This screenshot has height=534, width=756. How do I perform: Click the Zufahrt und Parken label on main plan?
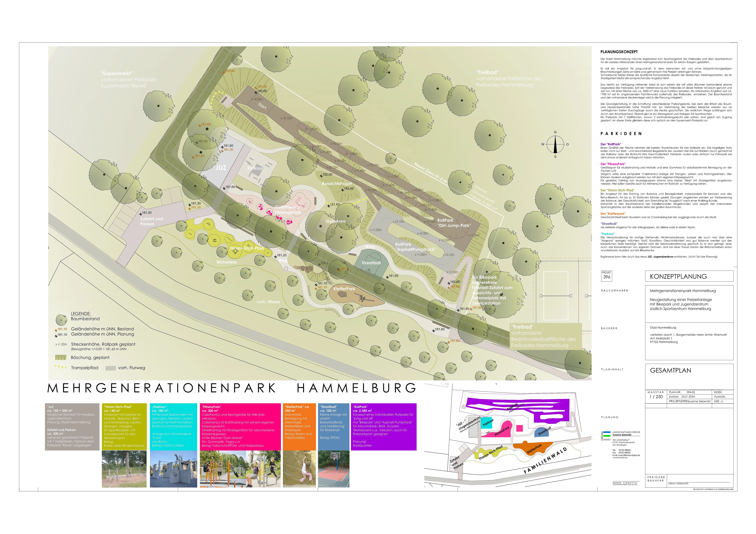tap(151, 221)
